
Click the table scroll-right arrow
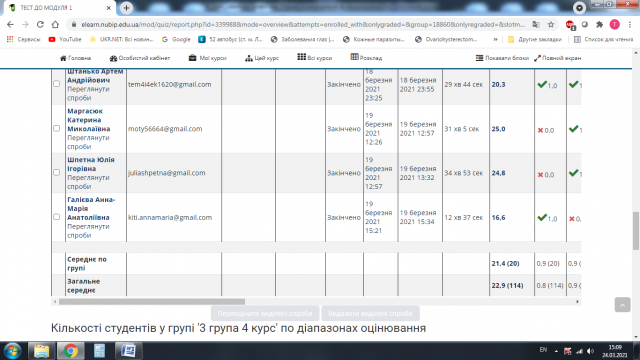click(577, 302)
